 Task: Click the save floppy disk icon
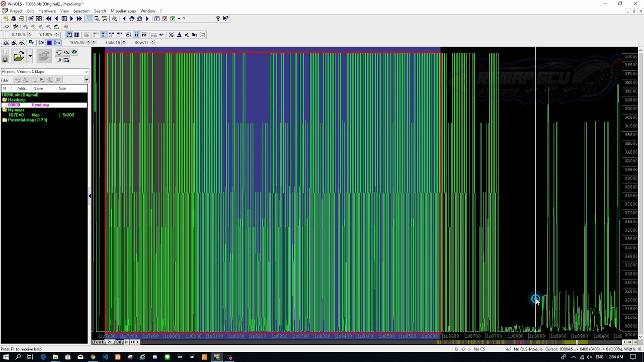(x=6, y=60)
